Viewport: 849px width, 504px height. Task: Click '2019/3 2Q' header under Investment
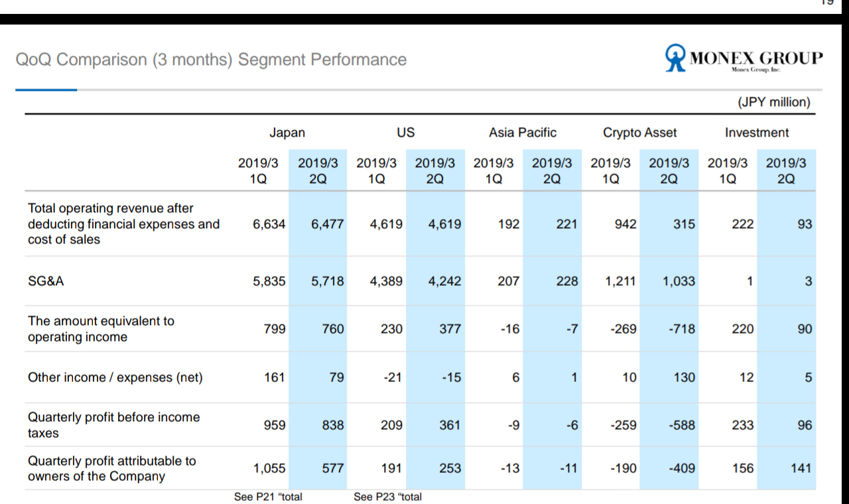tap(786, 170)
